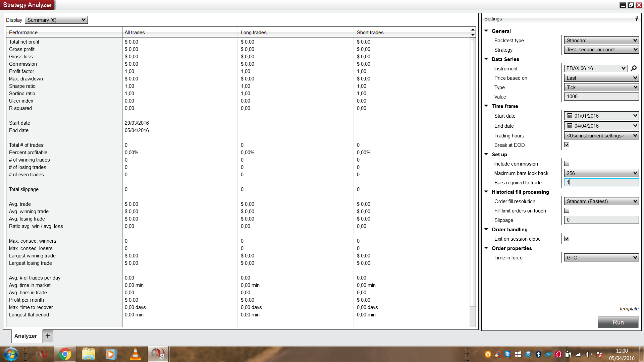Collapse the Data Series section
This screenshot has width=644, height=362.
(486, 59)
